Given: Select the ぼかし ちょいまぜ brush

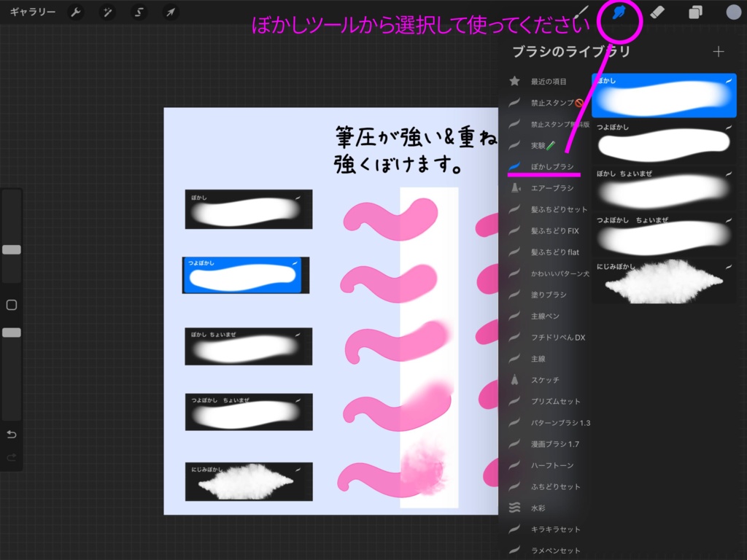Looking at the screenshot, I should point(664,188).
